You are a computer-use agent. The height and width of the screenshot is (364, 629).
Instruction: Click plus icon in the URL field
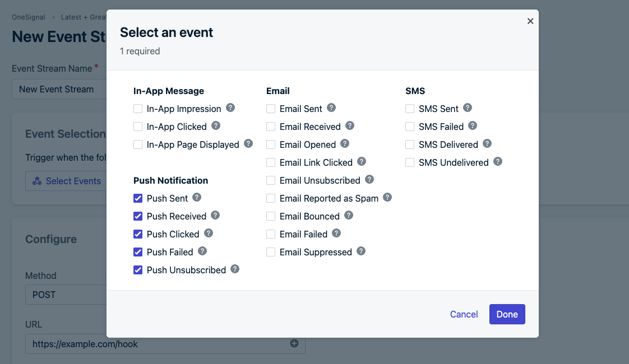coord(294,343)
